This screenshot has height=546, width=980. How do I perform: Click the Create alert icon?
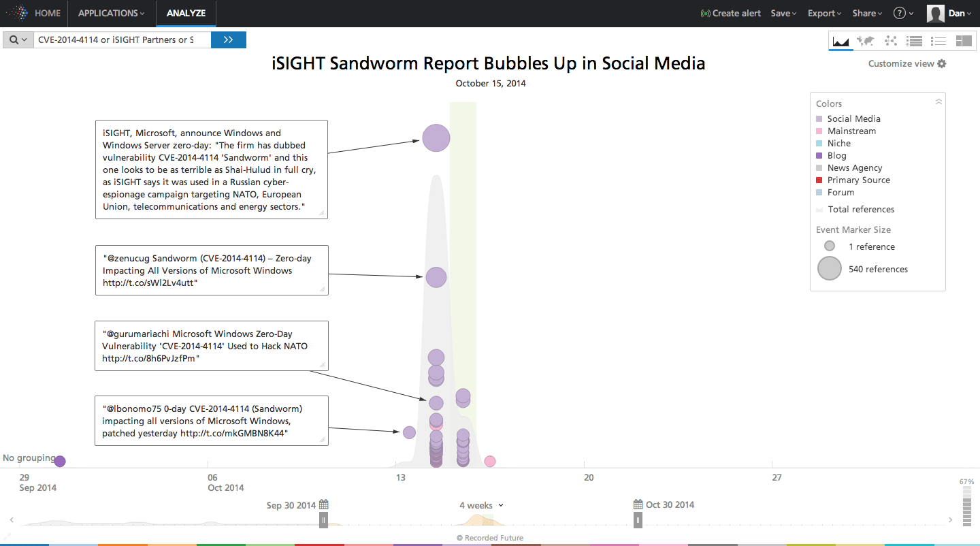[705, 13]
